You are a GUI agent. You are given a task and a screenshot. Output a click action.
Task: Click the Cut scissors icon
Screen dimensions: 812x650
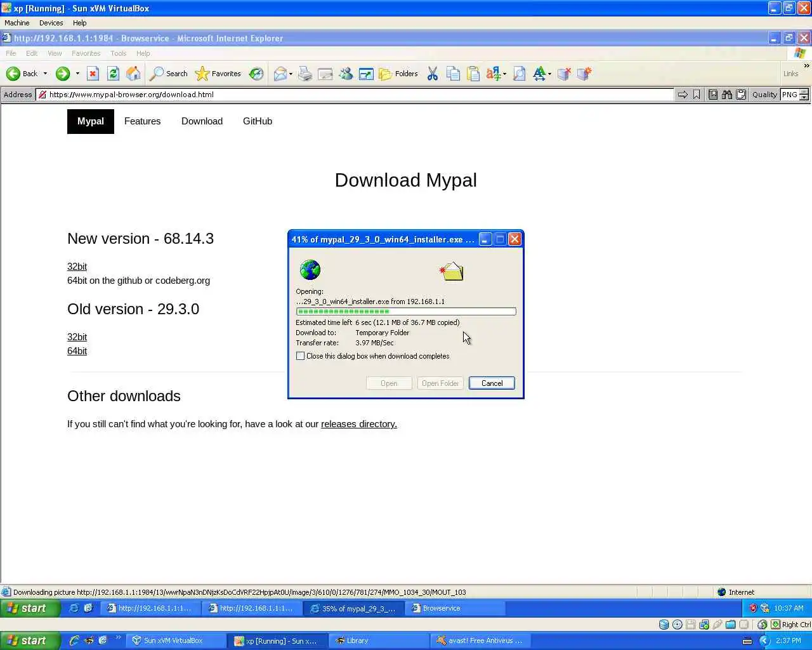pos(433,74)
